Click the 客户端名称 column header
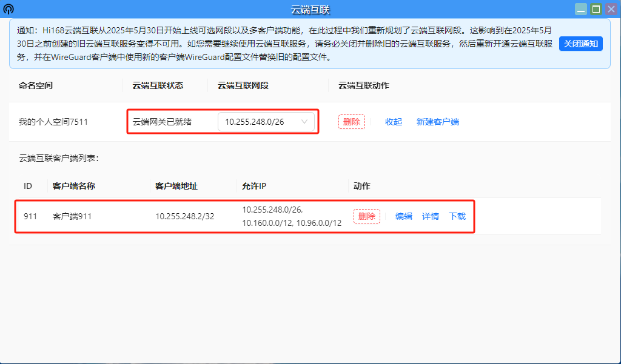Viewport: 621px width, 364px height. click(73, 186)
